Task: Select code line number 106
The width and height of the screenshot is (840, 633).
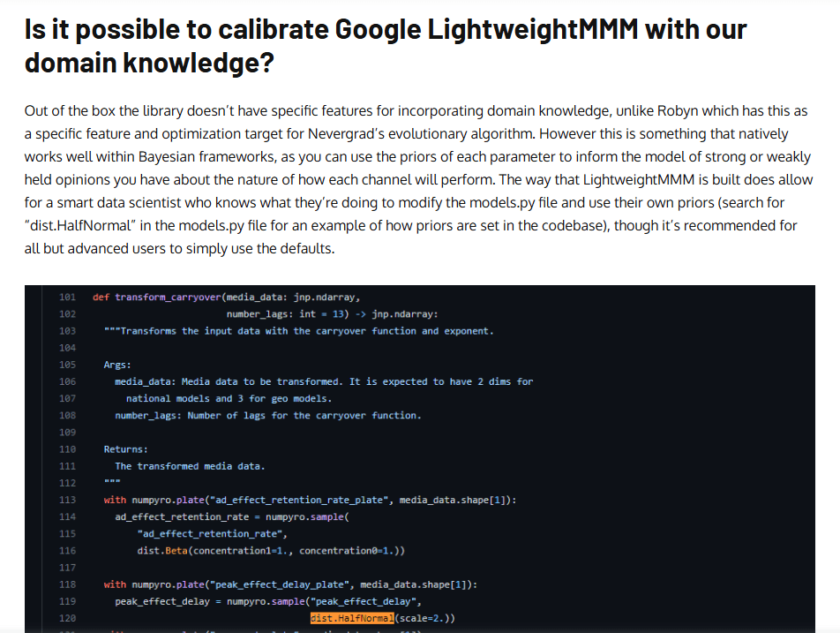Action: tap(67, 381)
